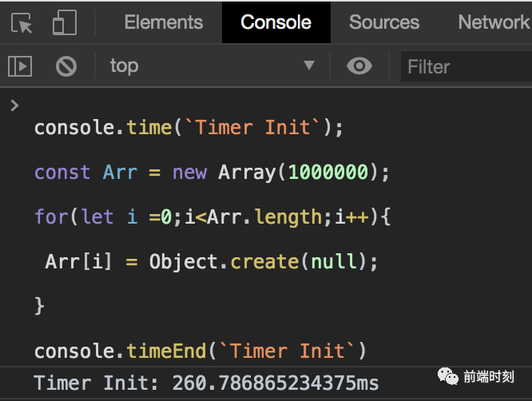Screen dimensions: 532x401
Task: Toggle the device toolbar icon
Action: click(65, 22)
